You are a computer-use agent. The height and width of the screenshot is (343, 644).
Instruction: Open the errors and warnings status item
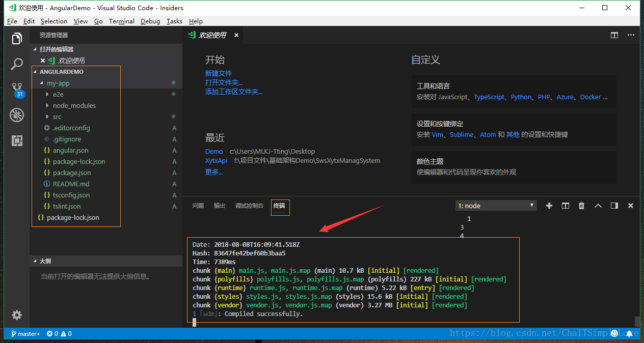tap(59, 334)
